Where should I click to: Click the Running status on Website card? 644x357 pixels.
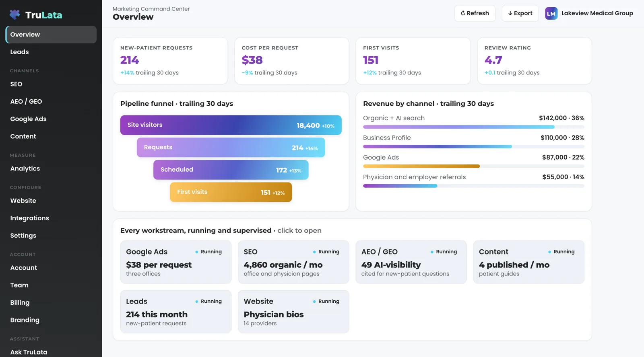[x=326, y=301]
